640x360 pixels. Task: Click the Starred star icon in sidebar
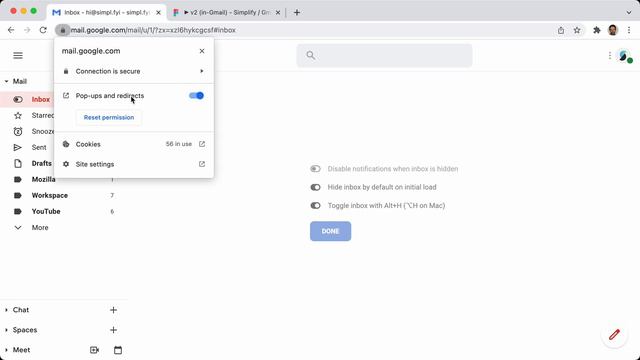[x=18, y=116]
